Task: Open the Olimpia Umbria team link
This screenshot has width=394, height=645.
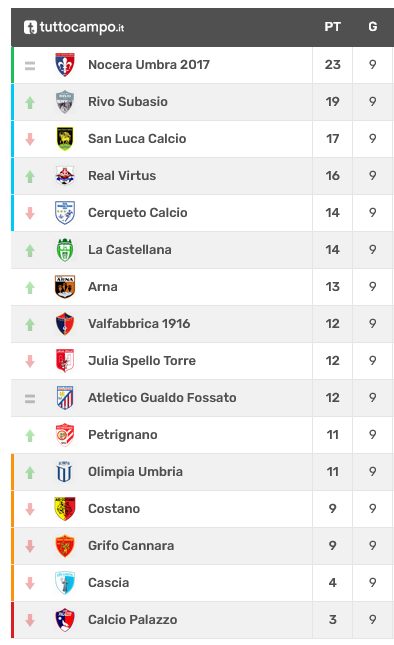Action: tap(135, 472)
